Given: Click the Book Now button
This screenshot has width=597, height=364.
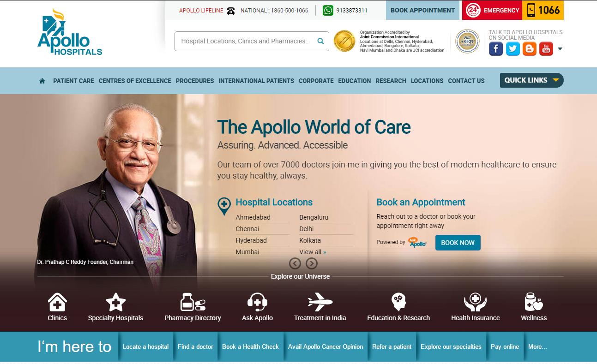Looking at the screenshot, I should (x=458, y=243).
